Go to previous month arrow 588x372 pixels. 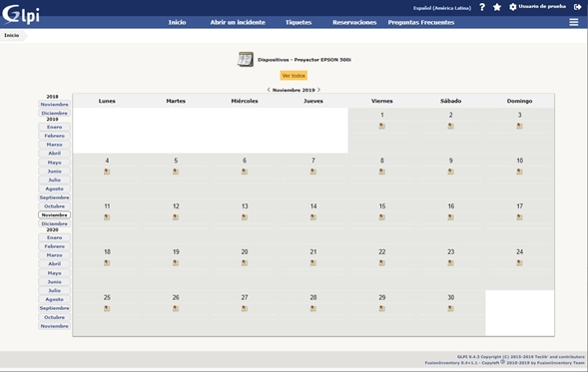pos(269,90)
